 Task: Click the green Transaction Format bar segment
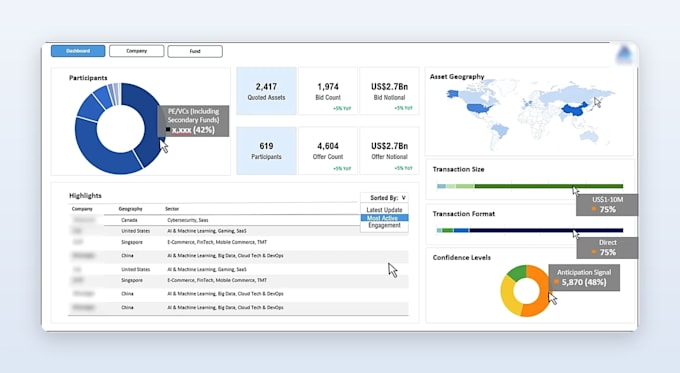pos(448,230)
